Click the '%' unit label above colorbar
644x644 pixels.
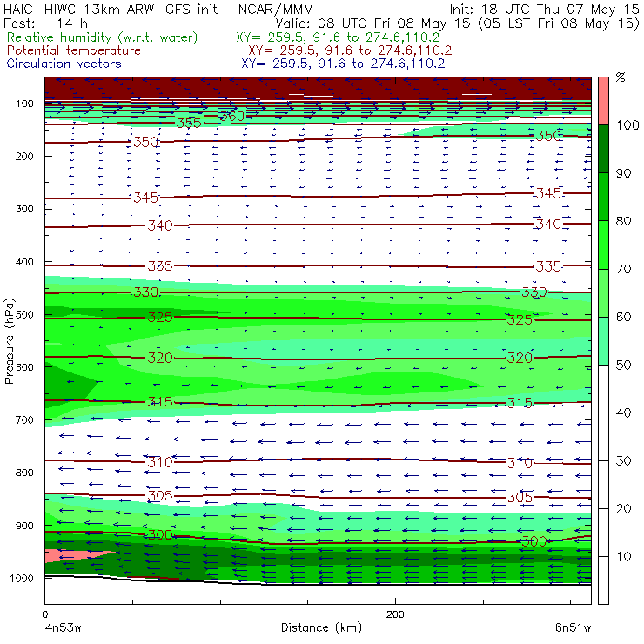coord(621,77)
